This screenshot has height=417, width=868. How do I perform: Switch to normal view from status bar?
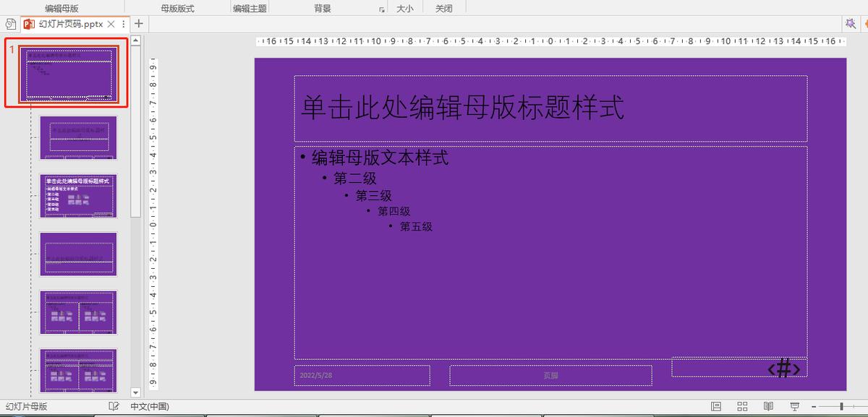716,406
